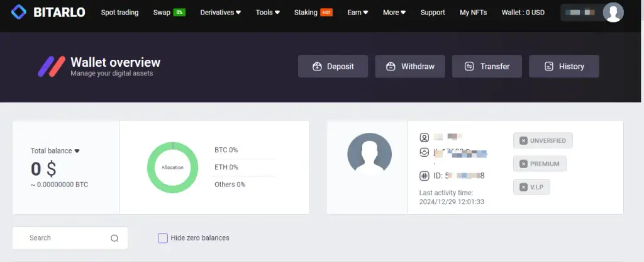Open My NFTs page
The height and width of the screenshot is (262, 644).
(x=473, y=13)
